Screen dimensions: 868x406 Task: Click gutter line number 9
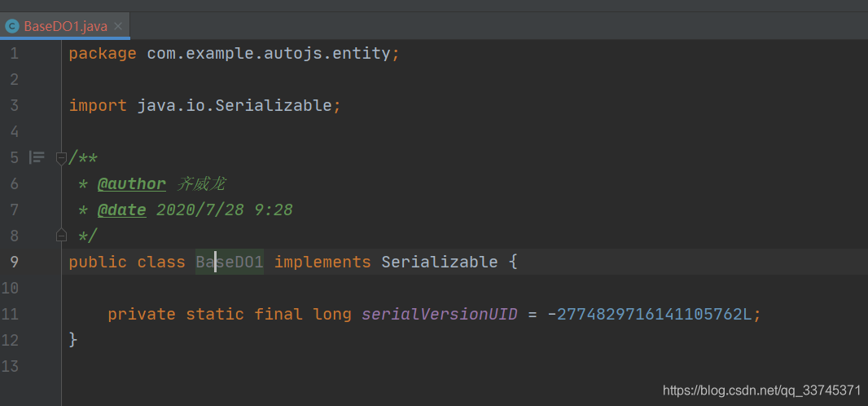[x=14, y=262]
